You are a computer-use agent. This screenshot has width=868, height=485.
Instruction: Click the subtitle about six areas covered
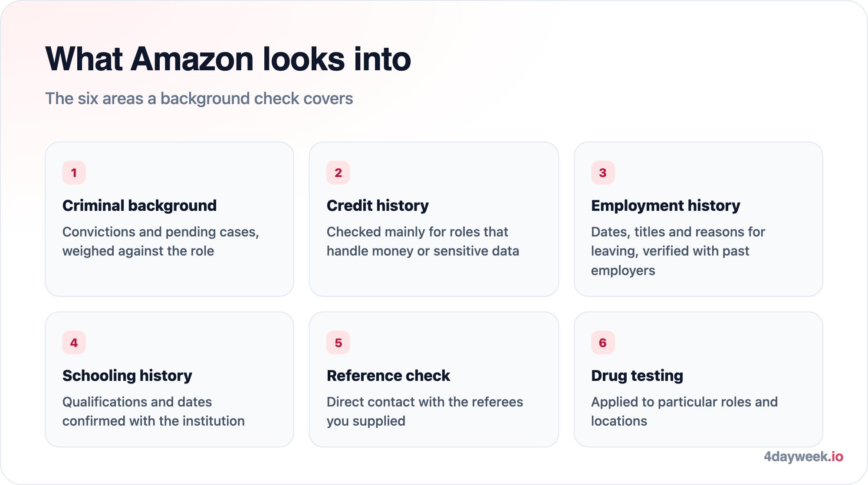tap(199, 98)
